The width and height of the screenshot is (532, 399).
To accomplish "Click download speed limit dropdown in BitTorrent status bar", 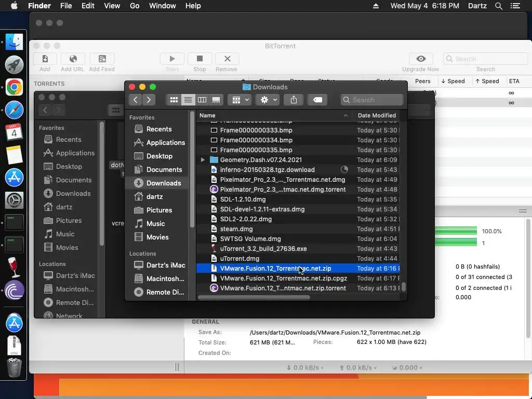I will pos(305,368).
